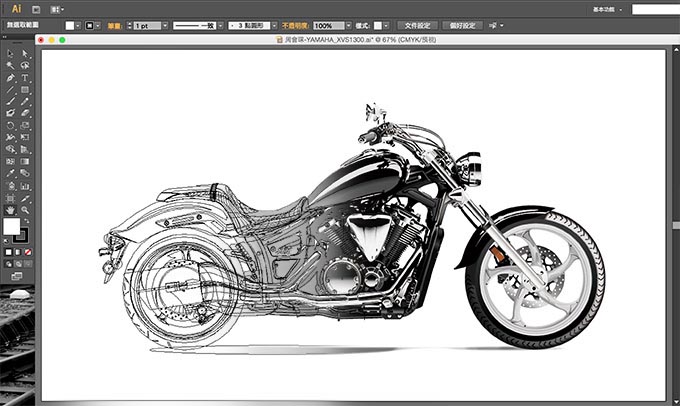Open the variable width profile dropdown

click(220, 26)
